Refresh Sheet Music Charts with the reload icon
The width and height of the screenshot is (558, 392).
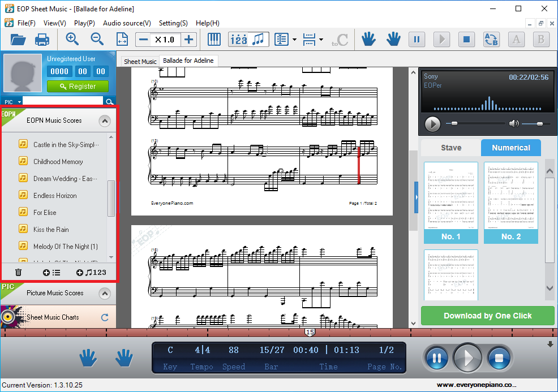(105, 318)
